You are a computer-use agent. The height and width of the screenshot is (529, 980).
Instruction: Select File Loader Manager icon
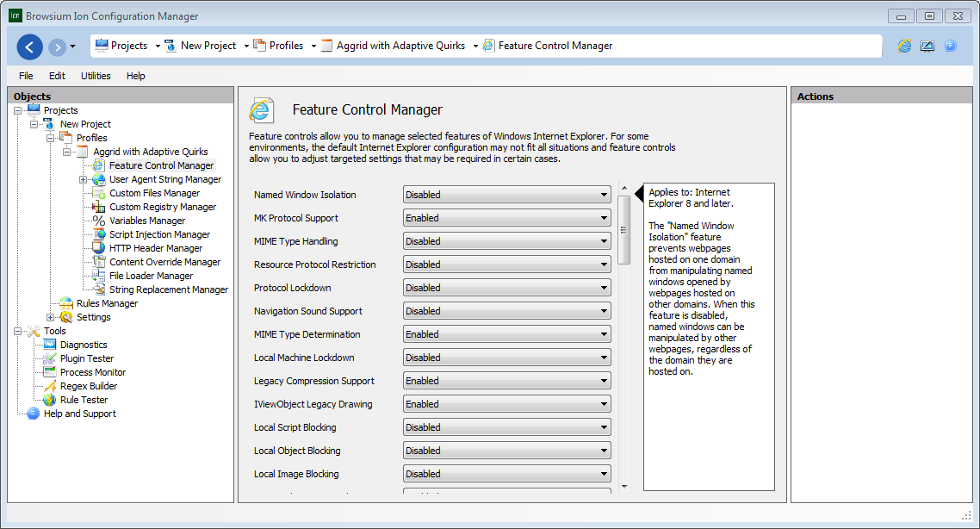[x=99, y=276]
